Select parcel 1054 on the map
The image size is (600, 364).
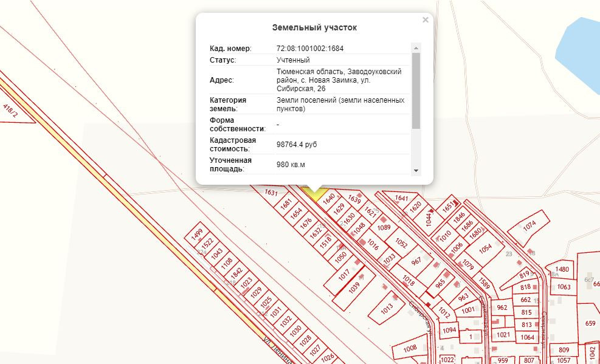pyautogui.click(x=485, y=249)
